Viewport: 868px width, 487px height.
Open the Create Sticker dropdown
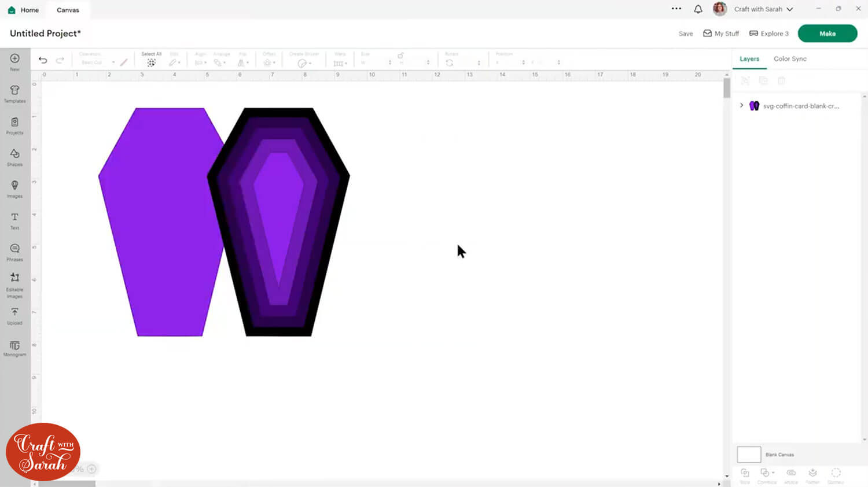pos(304,63)
